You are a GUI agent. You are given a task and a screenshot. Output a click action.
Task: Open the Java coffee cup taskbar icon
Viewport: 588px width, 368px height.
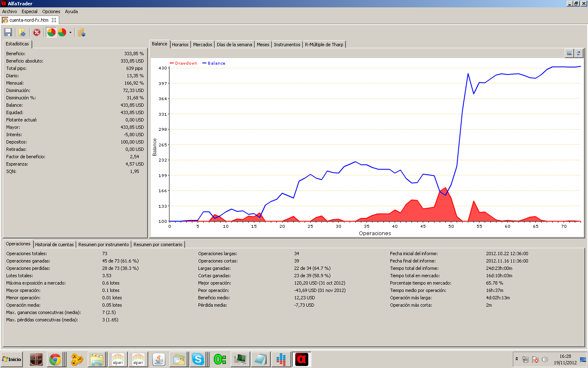[159, 359]
